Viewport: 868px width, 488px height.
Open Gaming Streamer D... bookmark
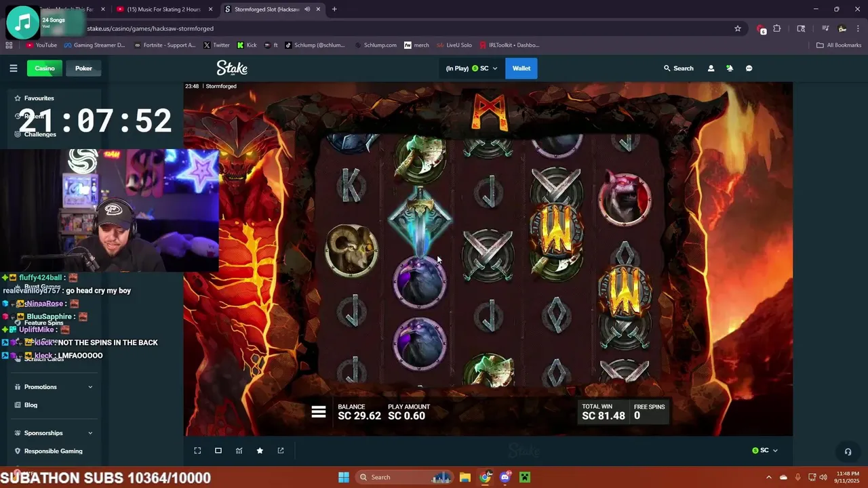[95, 45]
